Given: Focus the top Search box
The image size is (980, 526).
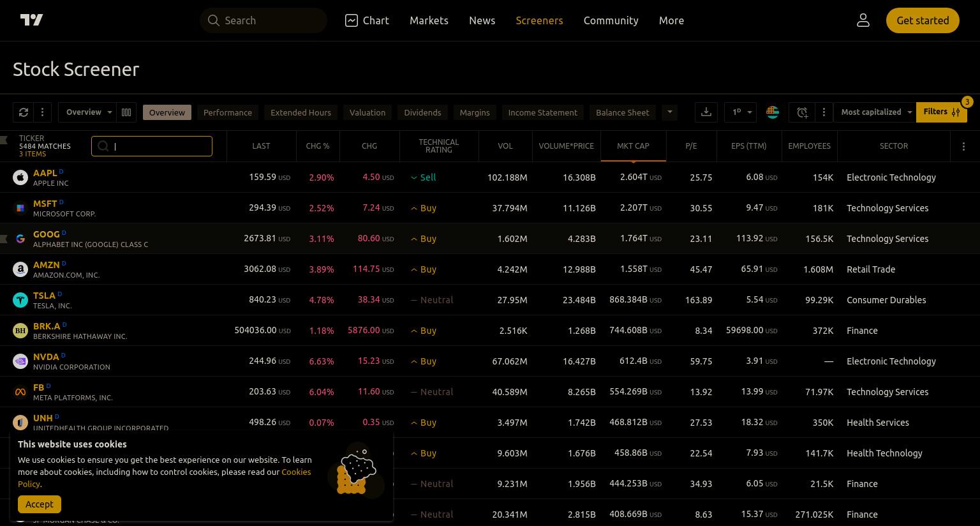Looking at the screenshot, I should click(x=264, y=20).
